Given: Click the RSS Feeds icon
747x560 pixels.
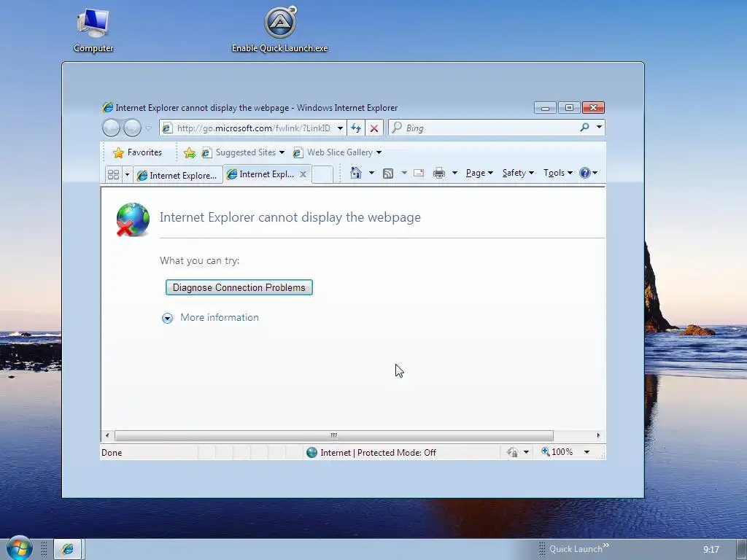Looking at the screenshot, I should [x=388, y=174].
